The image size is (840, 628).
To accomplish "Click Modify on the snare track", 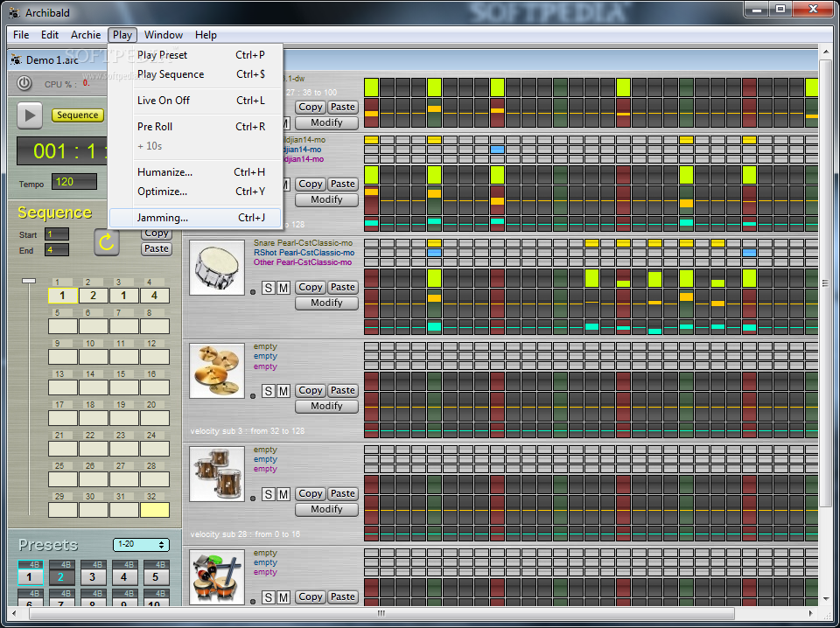I will 326,303.
